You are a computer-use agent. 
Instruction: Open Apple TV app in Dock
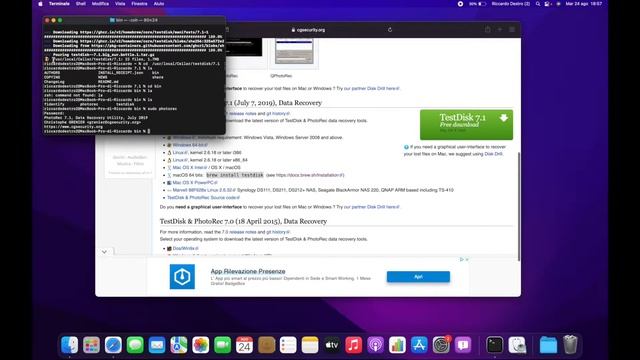click(332, 345)
